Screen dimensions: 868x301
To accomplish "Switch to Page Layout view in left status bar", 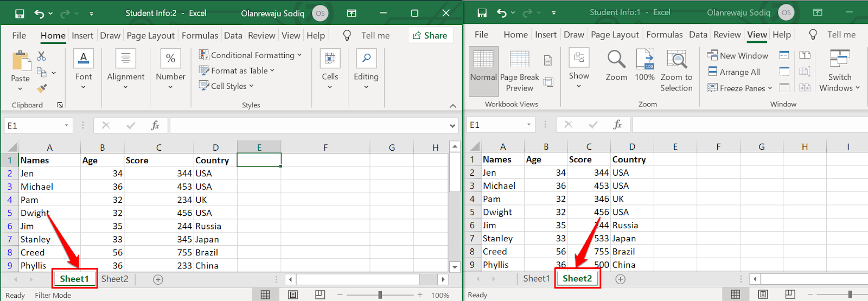I will click(x=293, y=295).
